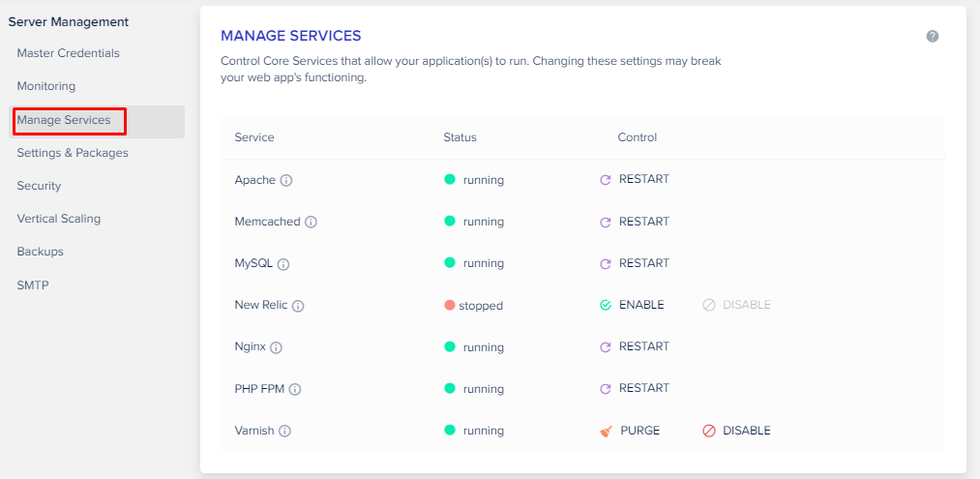The width and height of the screenshot is (980, 479).
Task: Disable the Varnish service
Action: coord(736,431)
